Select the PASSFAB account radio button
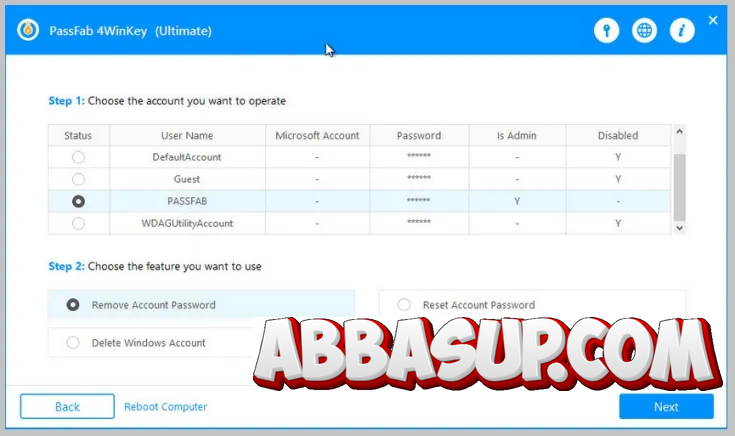Viewport: 735px width, 436px height. click(x=78, y=201)
